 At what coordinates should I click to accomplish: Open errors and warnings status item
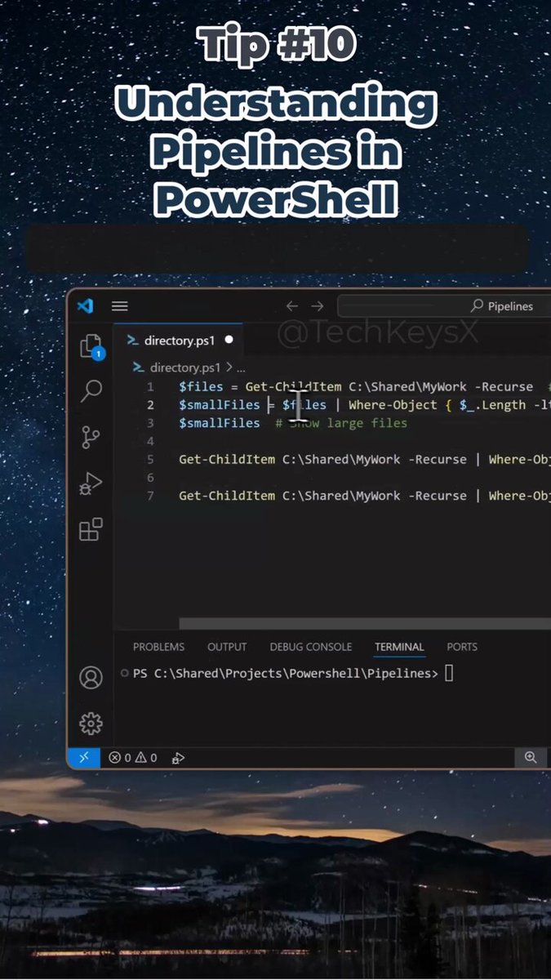[x=133, y=758]
